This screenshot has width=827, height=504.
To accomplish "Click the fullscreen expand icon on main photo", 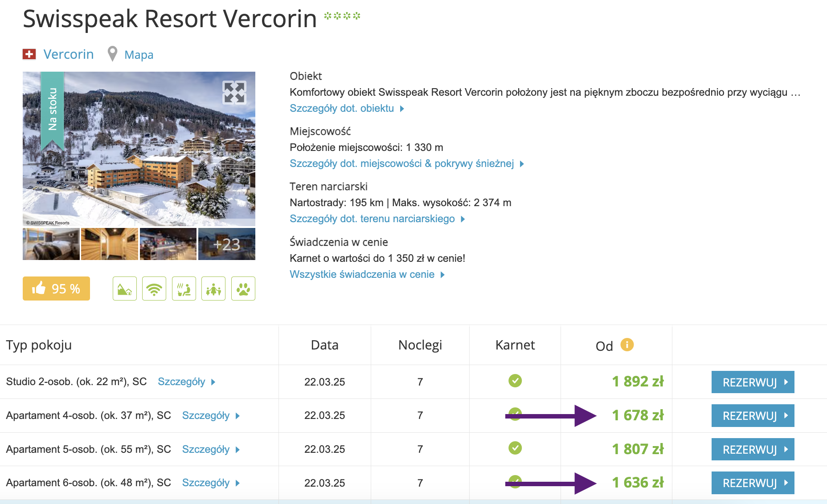I will click(234, 93).
